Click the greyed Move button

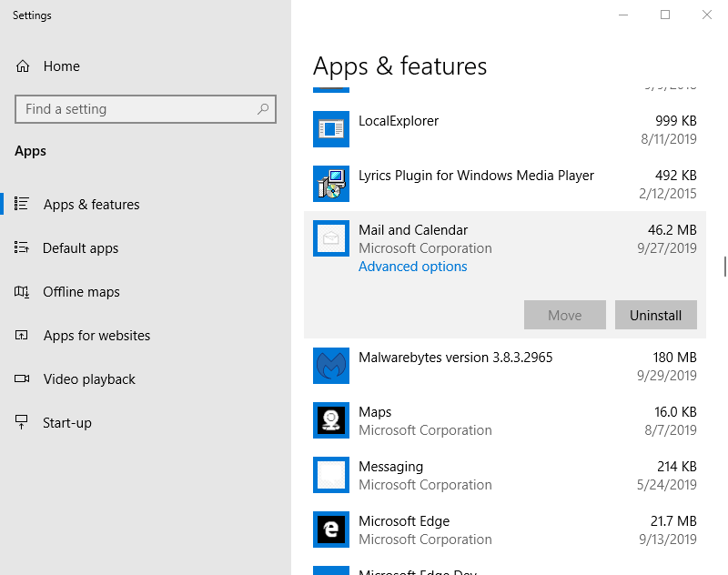(564, 315)
